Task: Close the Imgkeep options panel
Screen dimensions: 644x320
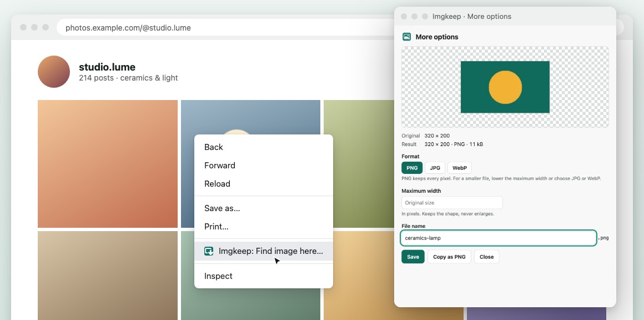Action: (x=487, y=257)
